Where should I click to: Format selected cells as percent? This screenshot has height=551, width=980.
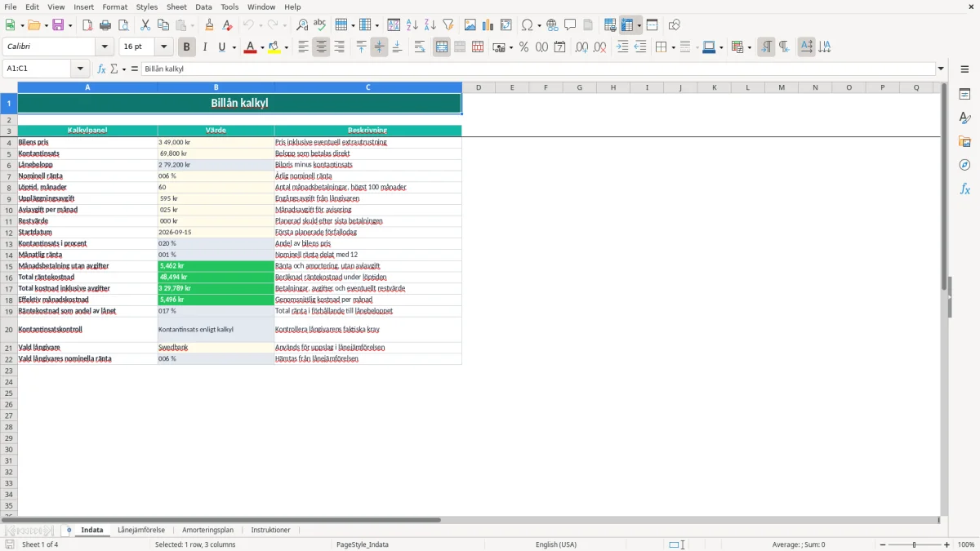point(524,47)
